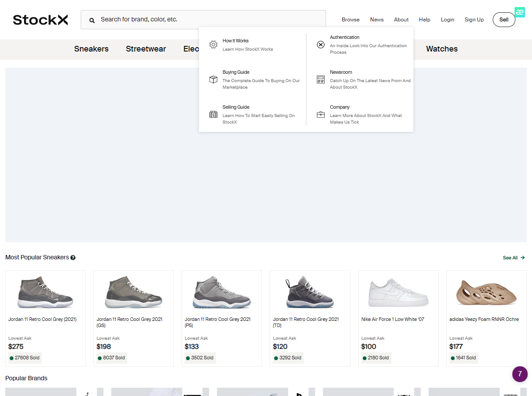The image size is (532, 396).
Task: Click the Sign Up link
Action: point(474,20)
